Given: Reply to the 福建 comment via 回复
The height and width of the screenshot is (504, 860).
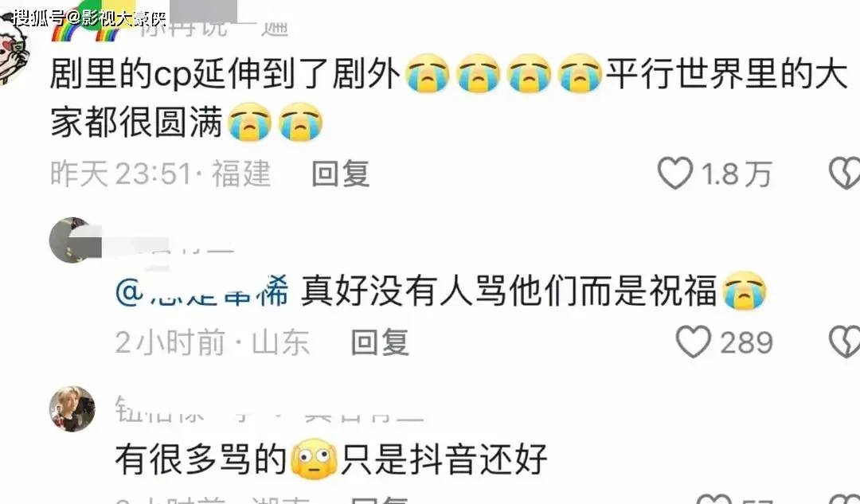Looking at the screenshot, I should (341, 174).
